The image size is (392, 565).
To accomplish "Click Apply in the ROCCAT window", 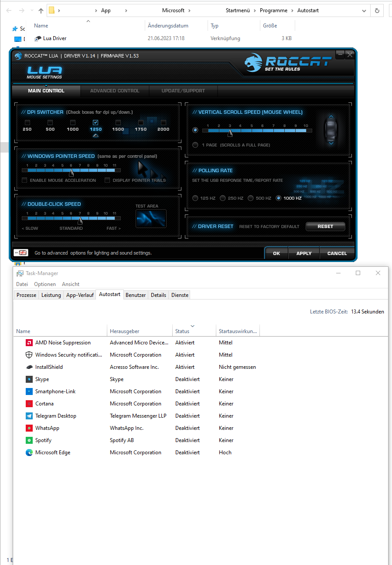I will coord(304,253).
